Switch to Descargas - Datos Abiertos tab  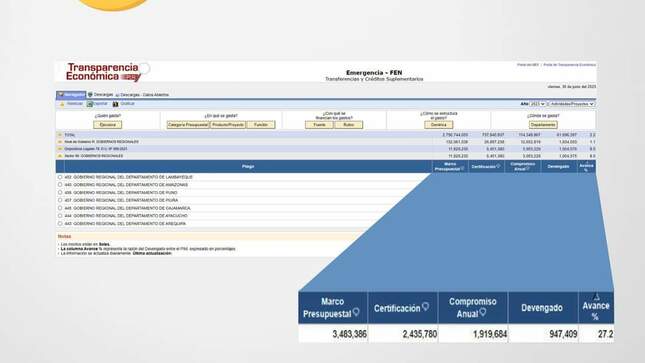[142, 95]
